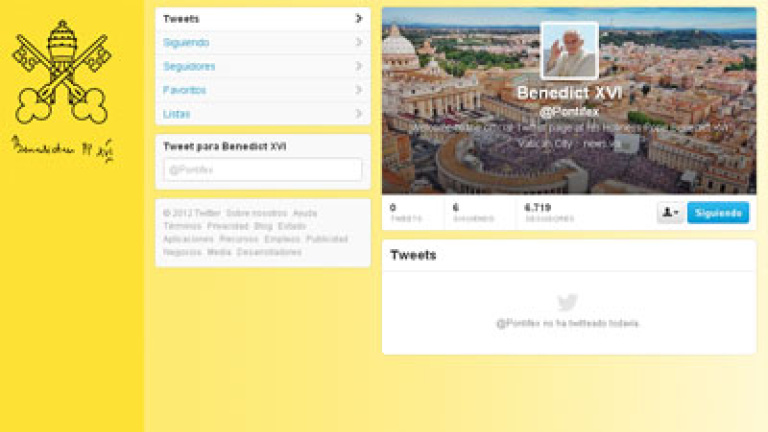The height and width of the screenshot is (432, 768).
Task: Open the Desarrolladores footer link
Action: point(269,252)
